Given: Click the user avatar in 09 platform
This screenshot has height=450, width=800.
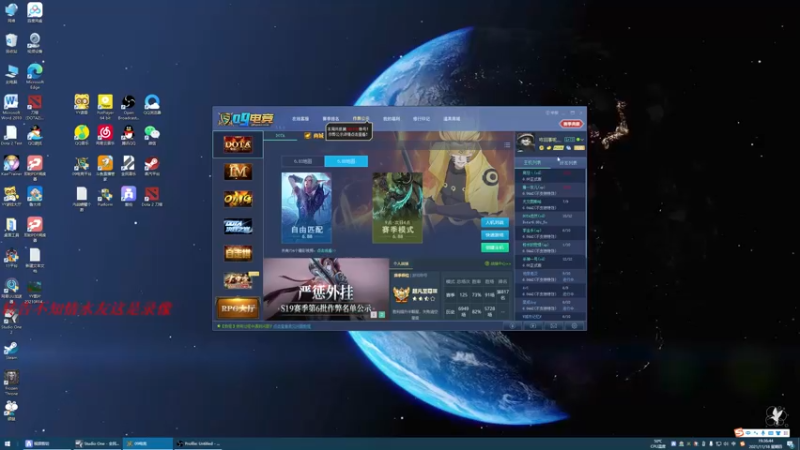Looking at the screenshot, I should pyautogui.click(x=525, y=142).
